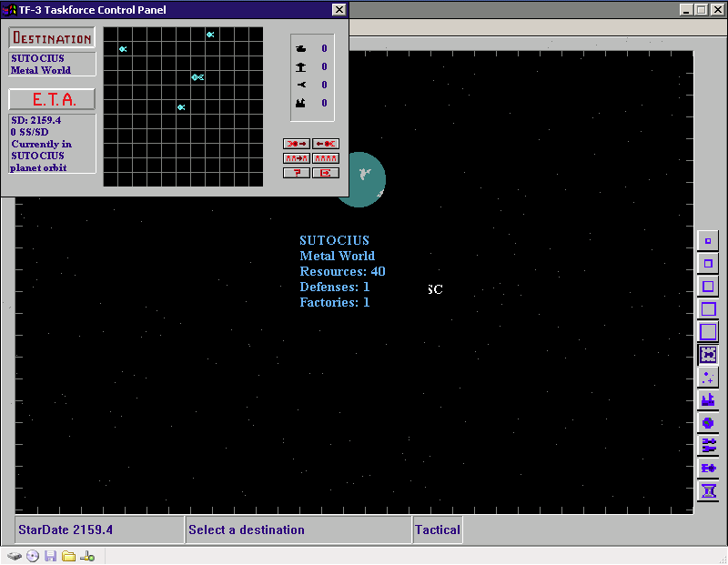728x565 pixels.
Task: Click the Resources: 40 text
Action: pos(342,271)
